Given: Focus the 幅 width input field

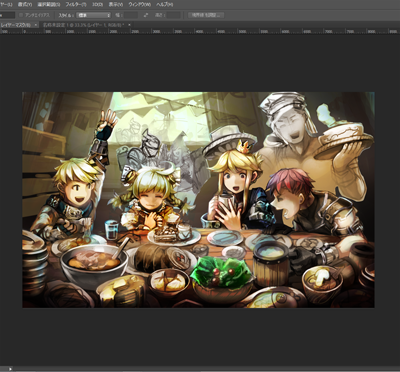Looking at the screenshot, I should (131, 15).
